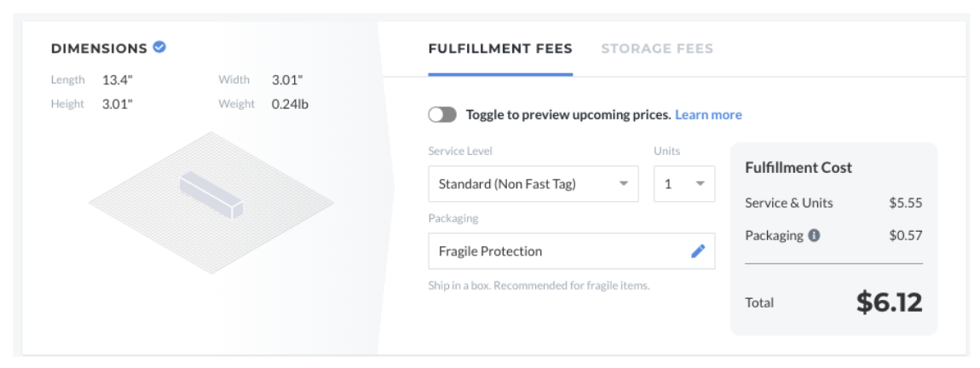Click the Total $6.12 amount
The height and width of the screenshot is (368, 980).
(x=889, y=302)
